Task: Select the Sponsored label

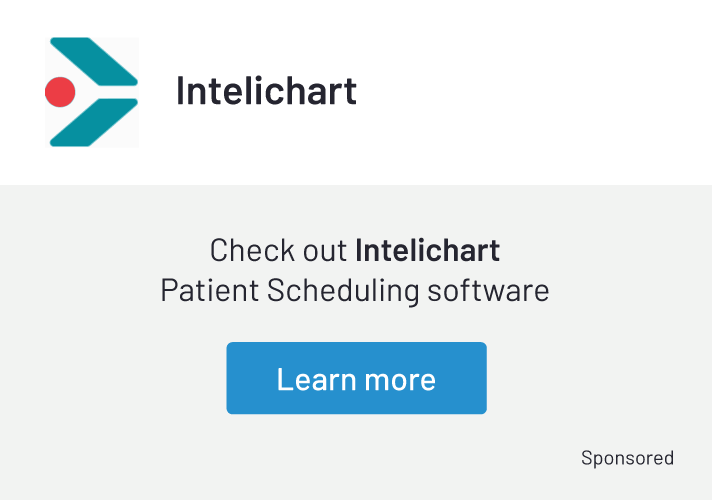Action: [x=627, y=458]
